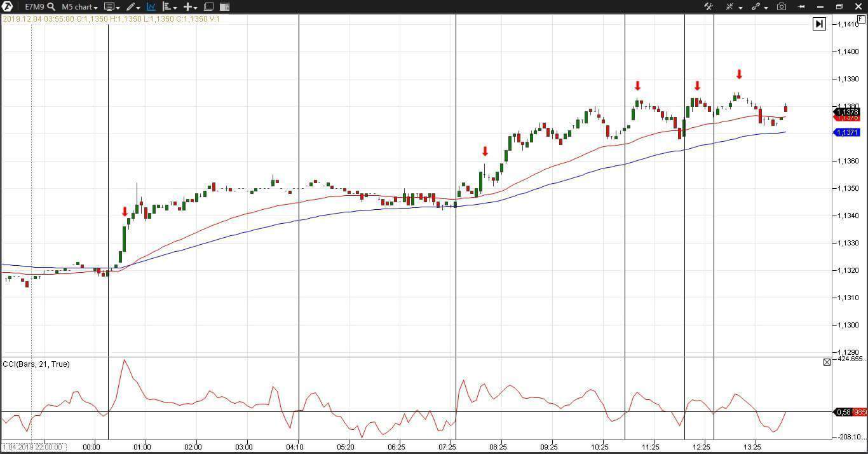This screenshot has width=868, height=454.
Task: Close the CCI indicator panel
Action: pos(827,362)
